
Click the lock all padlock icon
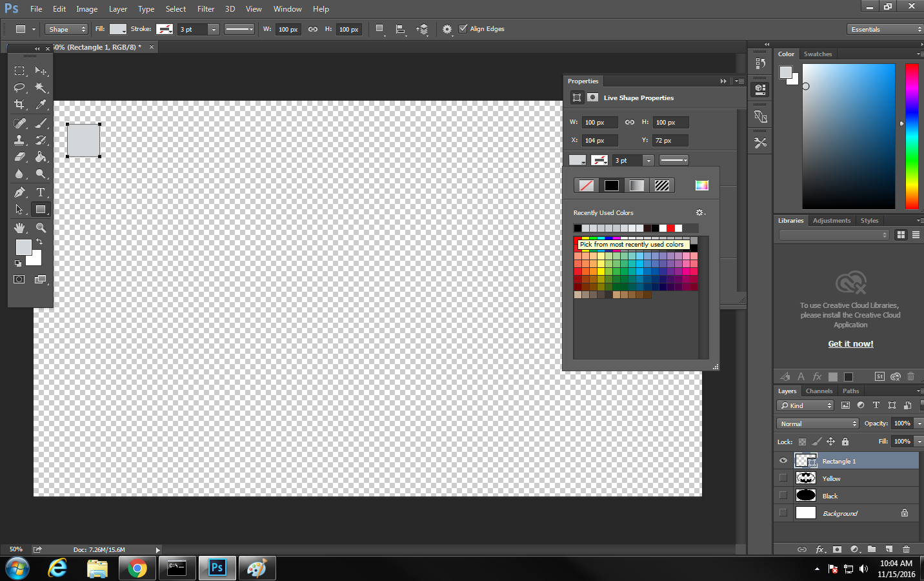845,442
